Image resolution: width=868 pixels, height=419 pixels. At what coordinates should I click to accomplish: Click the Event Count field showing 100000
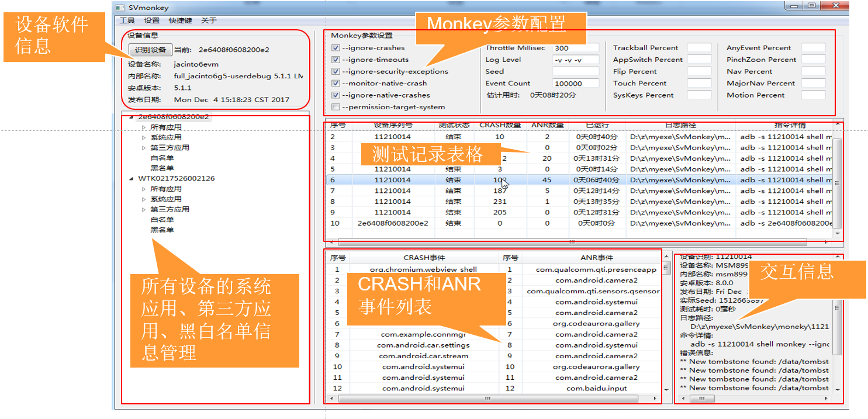(576, 83)
